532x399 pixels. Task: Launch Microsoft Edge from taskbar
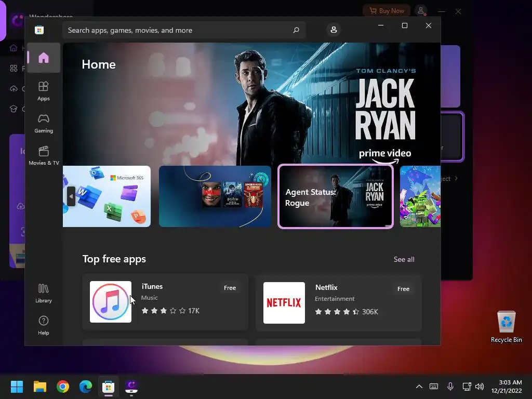point(86,387)
